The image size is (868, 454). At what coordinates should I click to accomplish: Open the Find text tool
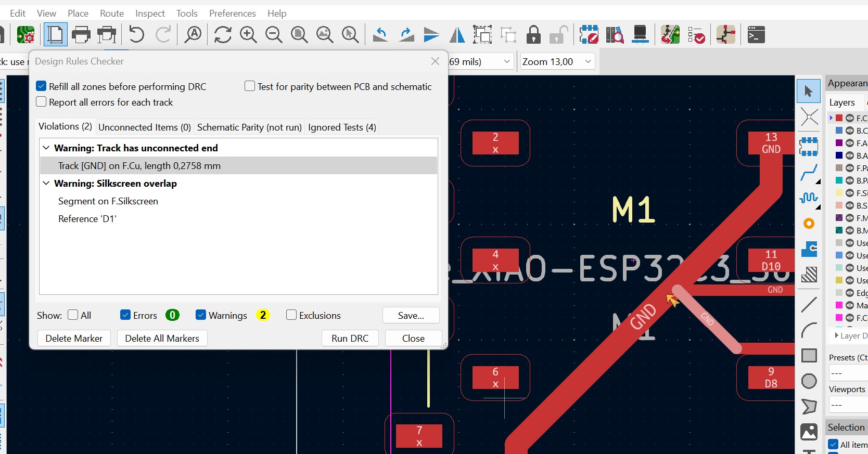(x=193, y=35)
